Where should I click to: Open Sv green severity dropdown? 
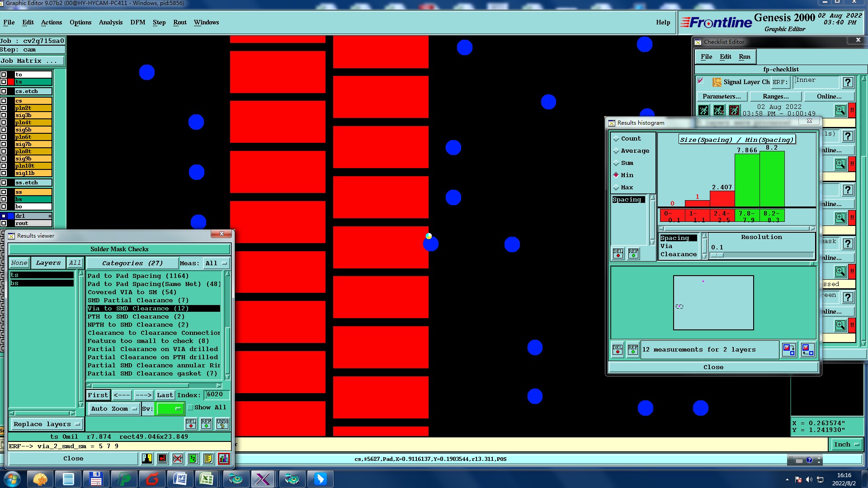(170, 409)
